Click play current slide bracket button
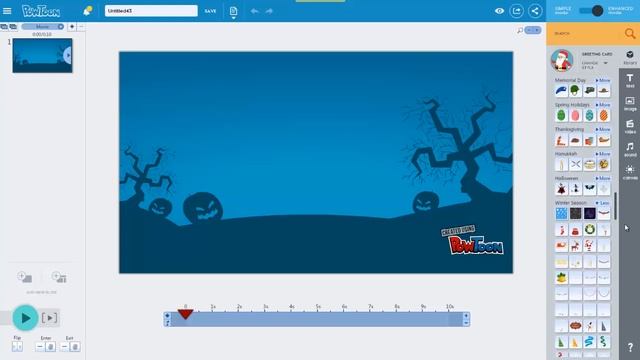The height and width of the screenshot is (360, 640). coord(49,318)
